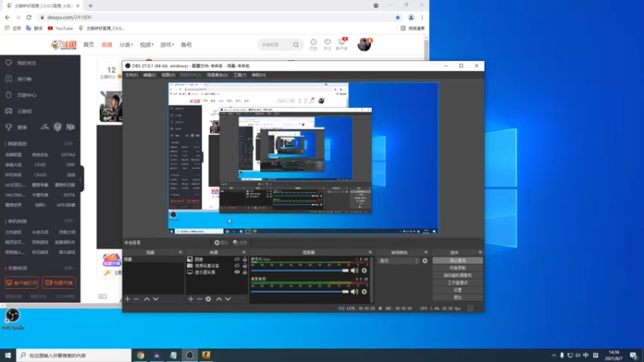Move source up in the sources list
Screen dimensions: 644x362
point(219,299)
